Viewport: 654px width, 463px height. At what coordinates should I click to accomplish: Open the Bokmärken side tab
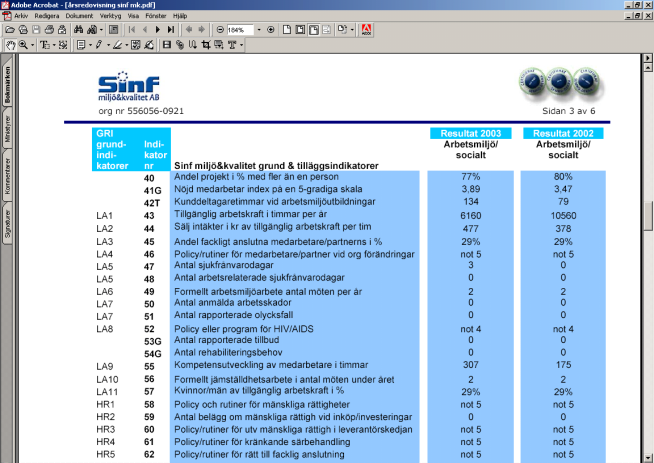[x=7, y=85]
